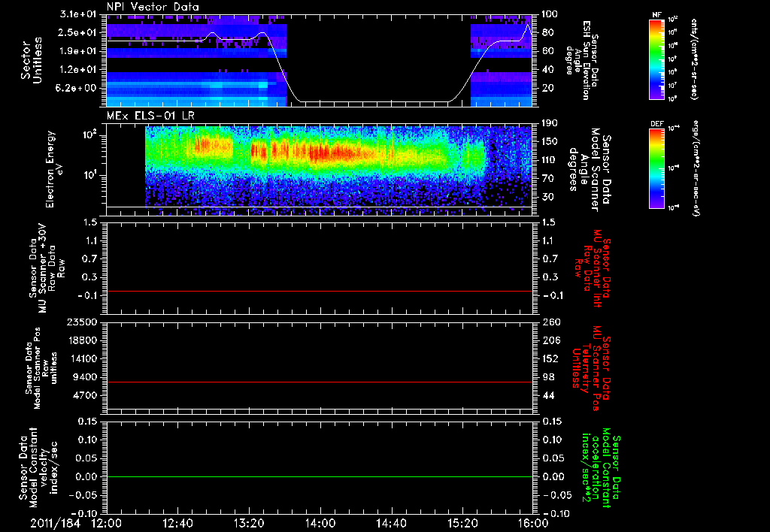
Task: Click the '23500' scanner position tick label
Action: pyautogui.click(x=82, y=322)
